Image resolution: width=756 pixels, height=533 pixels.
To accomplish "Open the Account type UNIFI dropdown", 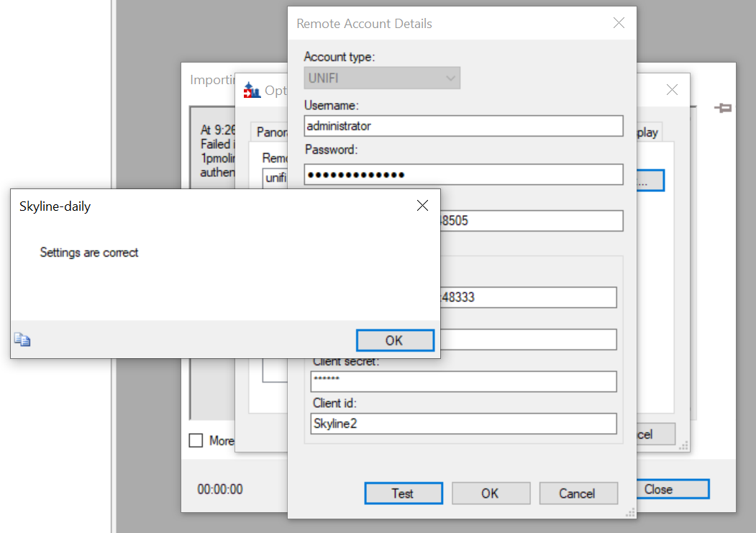I will (x=382, y=78).
